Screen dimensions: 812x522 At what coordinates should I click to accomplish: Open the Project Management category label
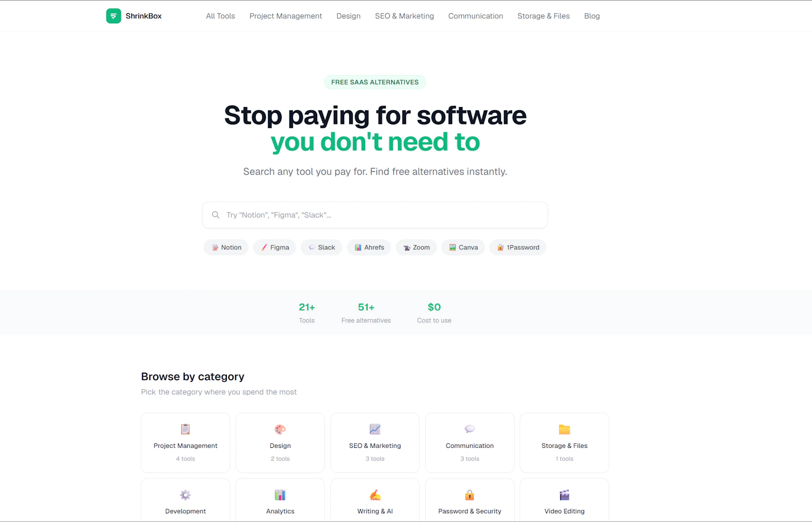(x=186, y=445)
